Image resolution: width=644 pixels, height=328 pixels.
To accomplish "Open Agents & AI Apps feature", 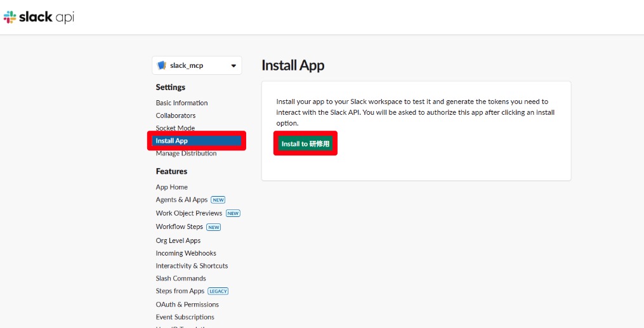I will point(181,200).
